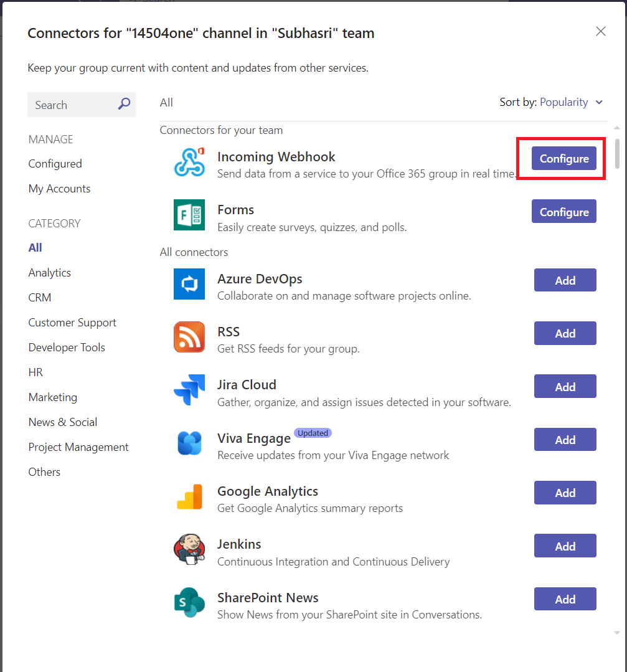627x672 pixels.
Task: Filter by CRM category
Action: point(39,298)
